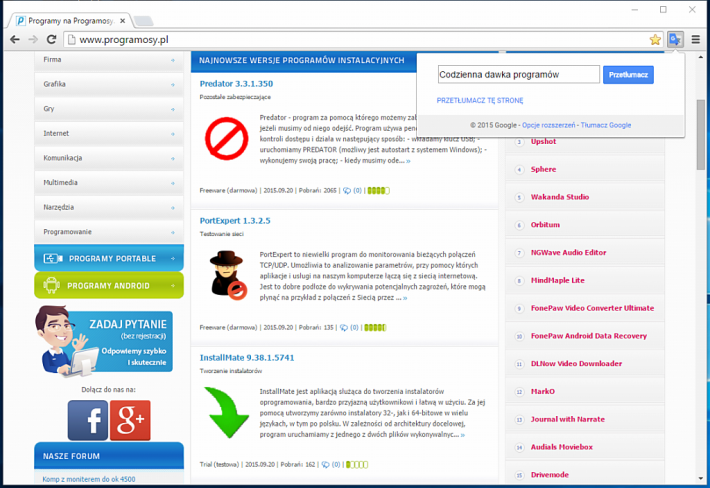Open Predator 3.3.1.350 title link

[x=236, y=84]
